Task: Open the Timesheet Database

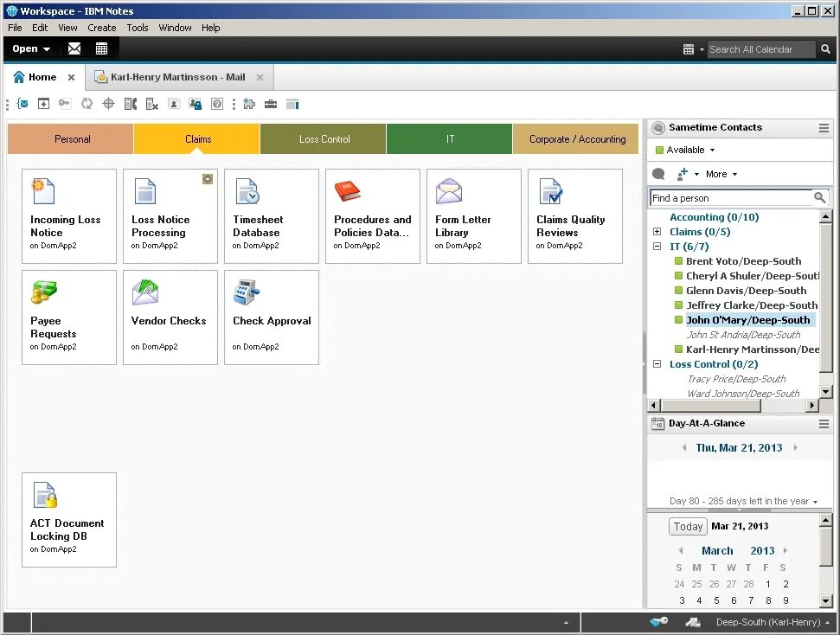Action: pos(272,215)
